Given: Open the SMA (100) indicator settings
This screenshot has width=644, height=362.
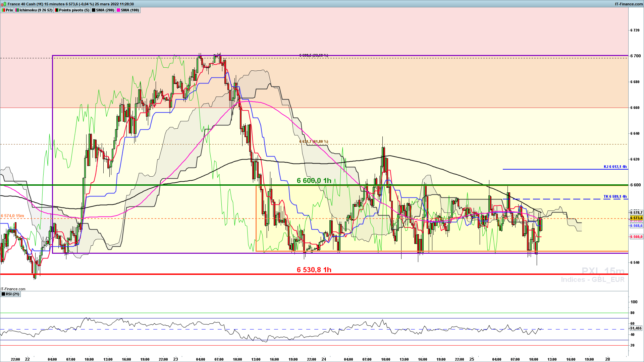Looking at the screenshot, I should click(128, 10).
